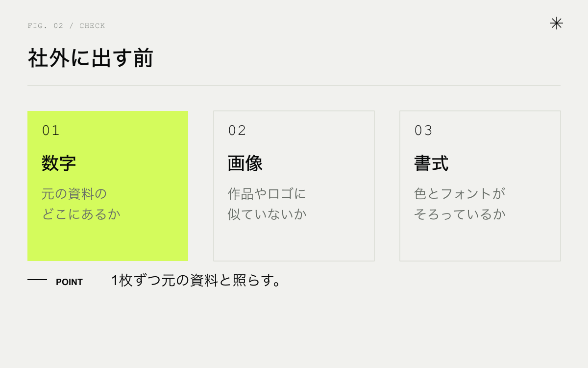Select the 書式 card

[480, 186]
